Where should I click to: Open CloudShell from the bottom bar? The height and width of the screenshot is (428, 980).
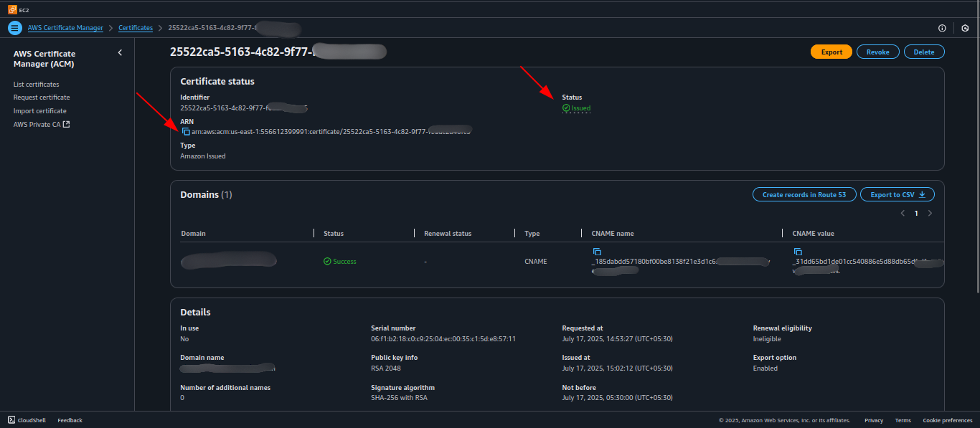(x=27, y=420)
